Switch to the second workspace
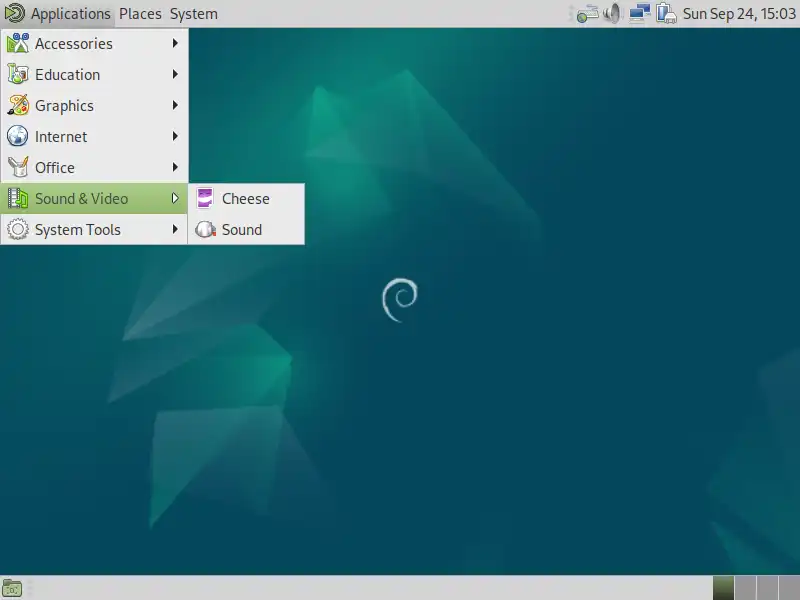The width and height of the screenshot is (800, 600). point(746,588)
